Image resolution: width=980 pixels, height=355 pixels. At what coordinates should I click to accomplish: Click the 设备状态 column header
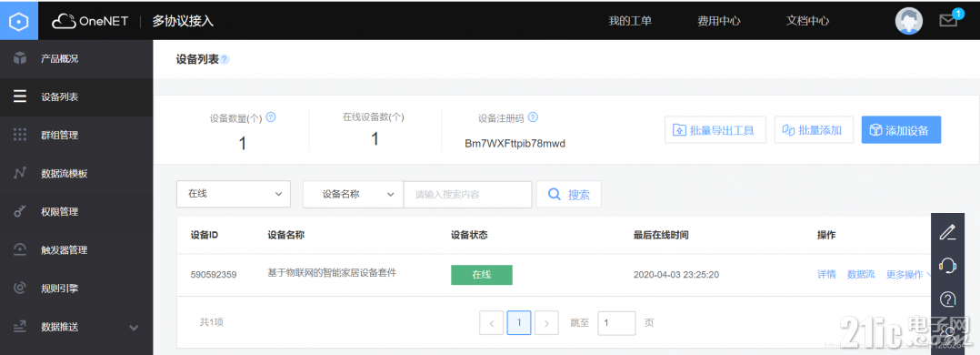(469, 235)
